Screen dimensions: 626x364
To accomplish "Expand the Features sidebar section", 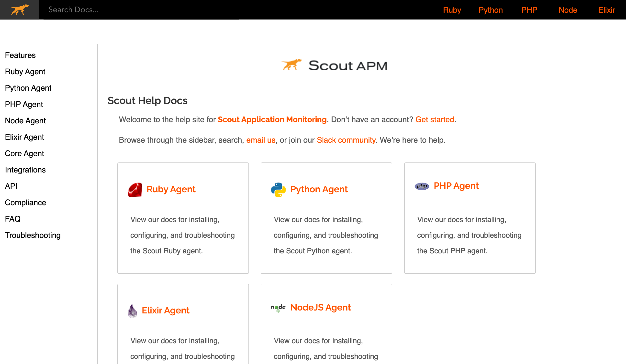I will 20,55.
